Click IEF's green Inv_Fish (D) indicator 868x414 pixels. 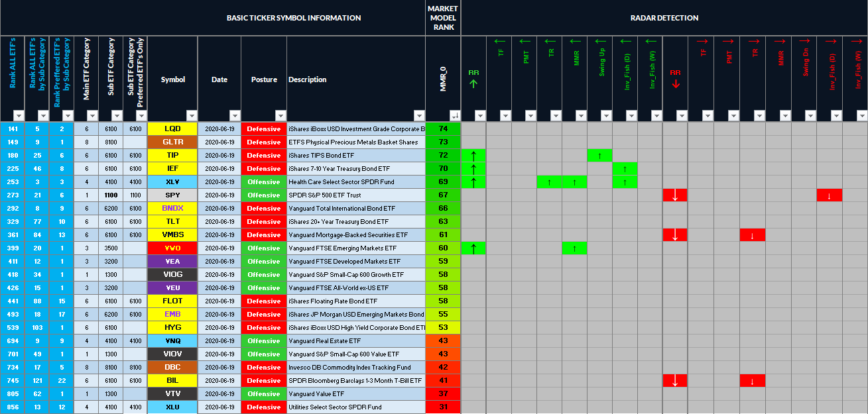coord(624,168)
